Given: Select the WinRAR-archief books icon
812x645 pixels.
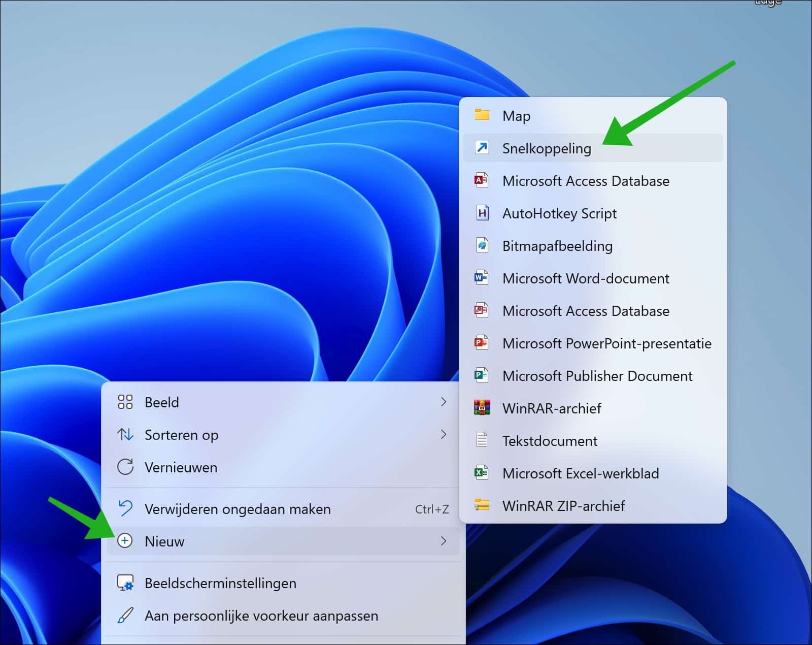Looking at the screenshot, I should click(x=482, y=408).
